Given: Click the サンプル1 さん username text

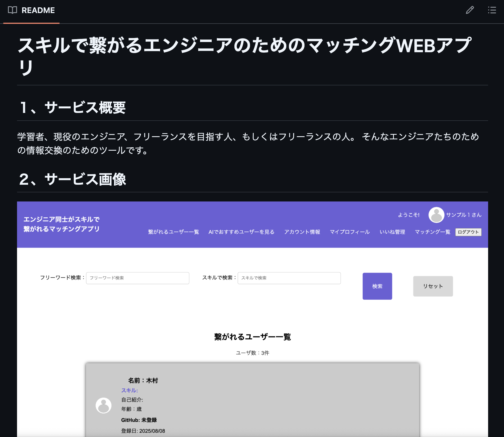Looking at the screenshot, I should click(464, 215).
